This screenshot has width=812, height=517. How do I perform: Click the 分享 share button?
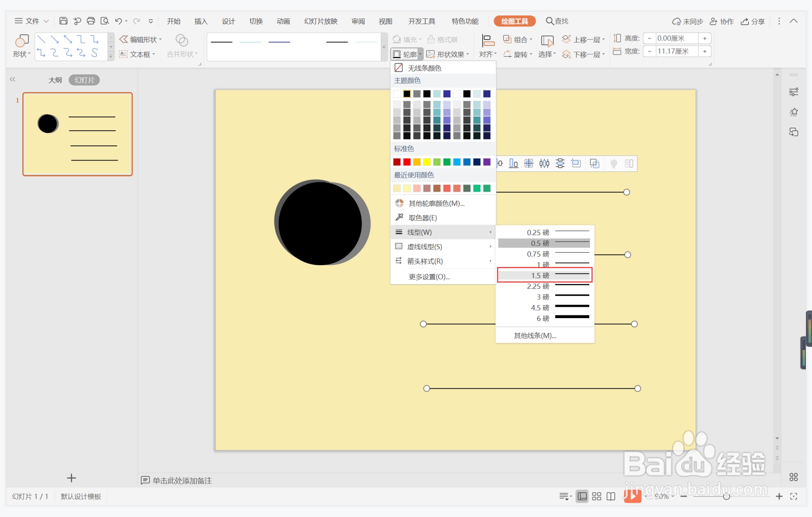click(753, 22)
